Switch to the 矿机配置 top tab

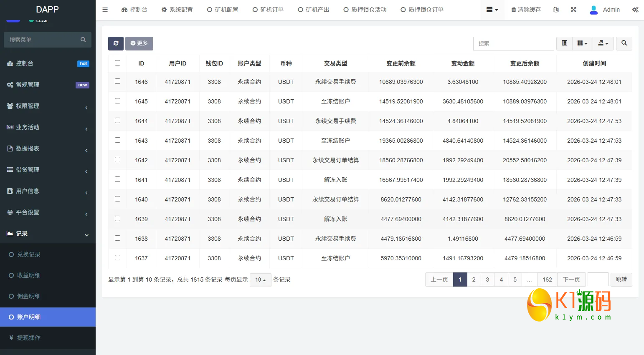(x=223, y=10)
